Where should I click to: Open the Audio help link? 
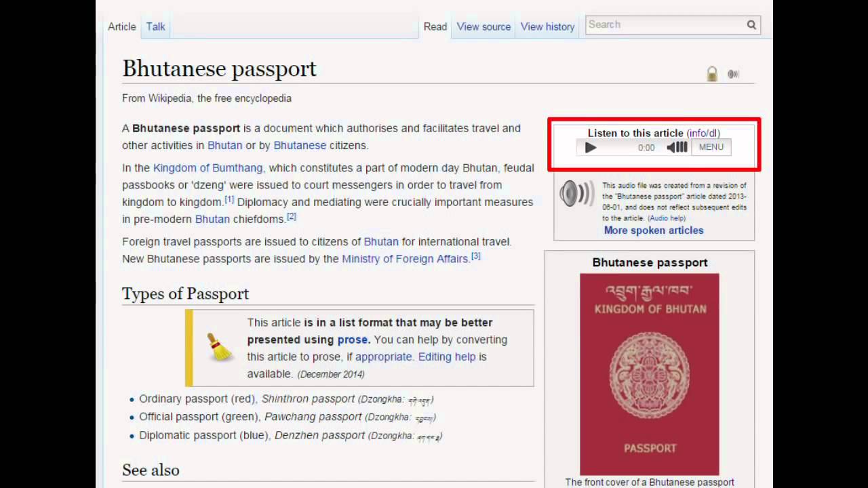tap(667, 218)
